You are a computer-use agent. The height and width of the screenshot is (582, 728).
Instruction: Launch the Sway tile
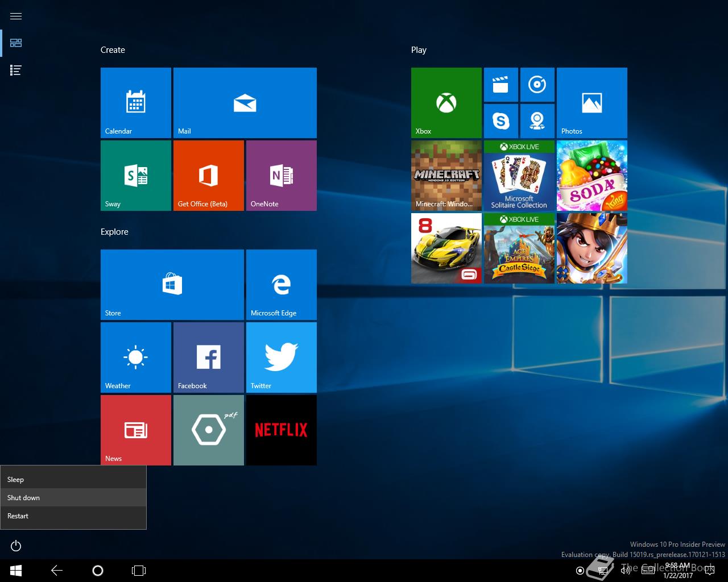[136, 176]
